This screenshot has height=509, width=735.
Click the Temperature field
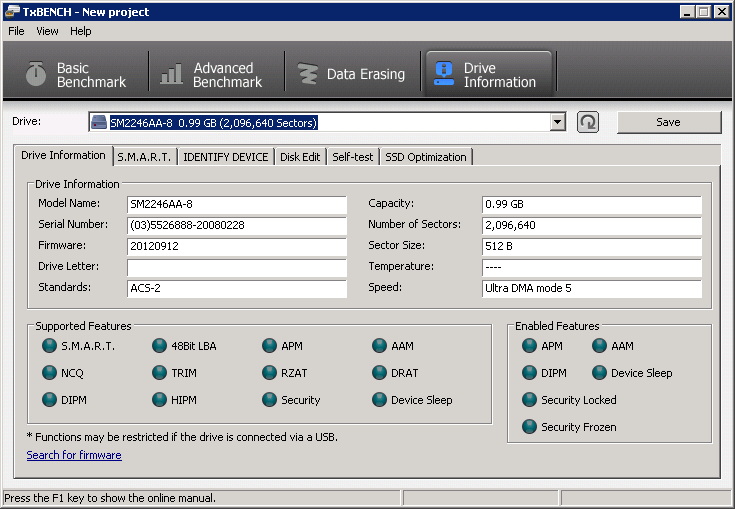tap(592, 268)
